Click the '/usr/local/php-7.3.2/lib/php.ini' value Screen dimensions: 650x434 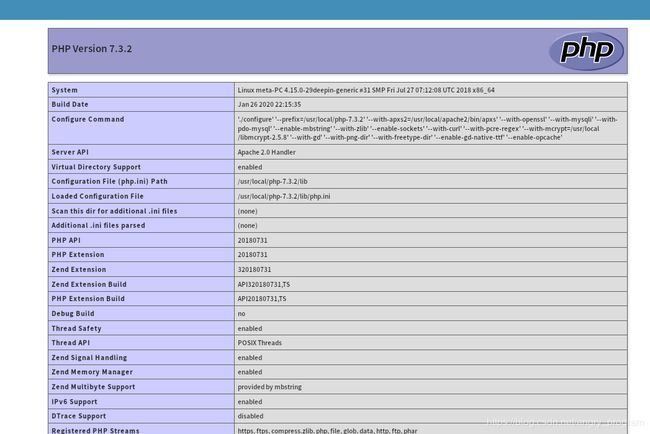284,196
